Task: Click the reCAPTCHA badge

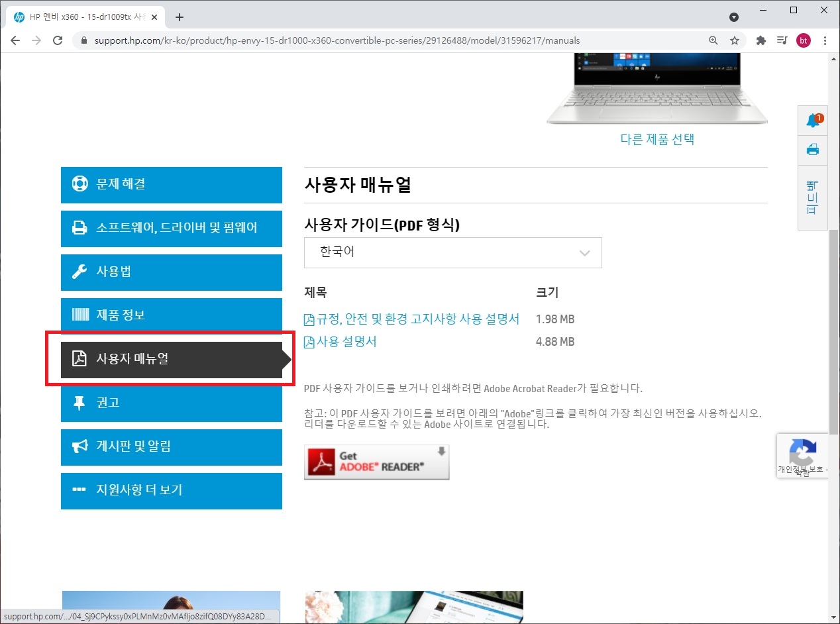Action: (802, 456)
